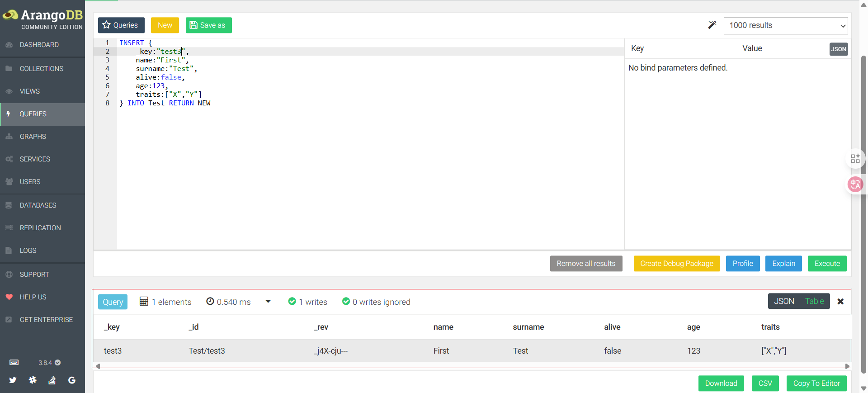Close the query result panel
The image size is (868, 393).
(840, 302)
